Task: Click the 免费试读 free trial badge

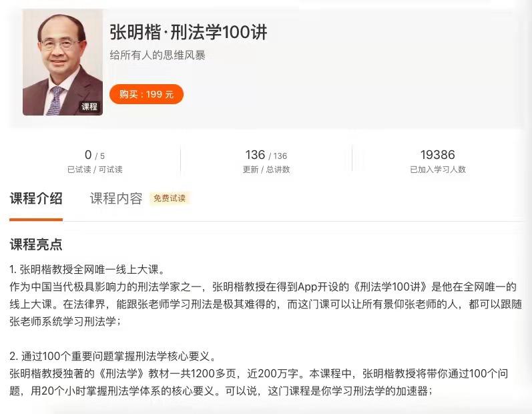Action: coord(170,198)
